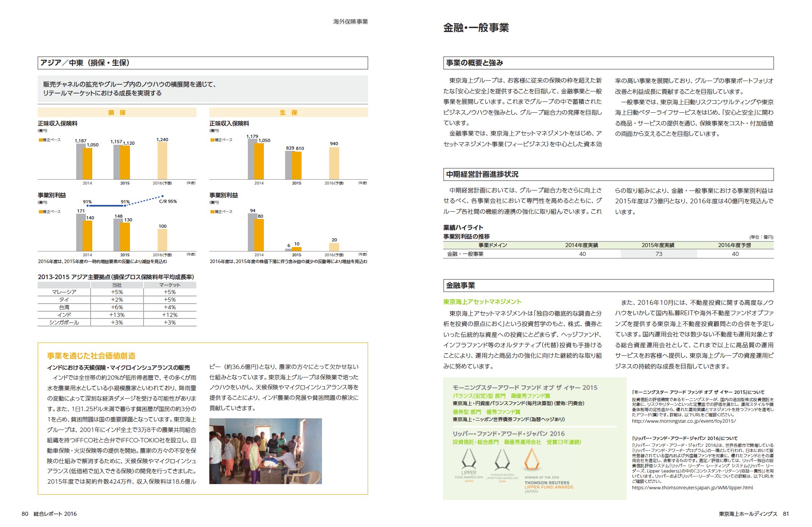
Task: Click the gray 2014 bar labeled 1,179
Action: pyautogui.click(x=251, y=159)
